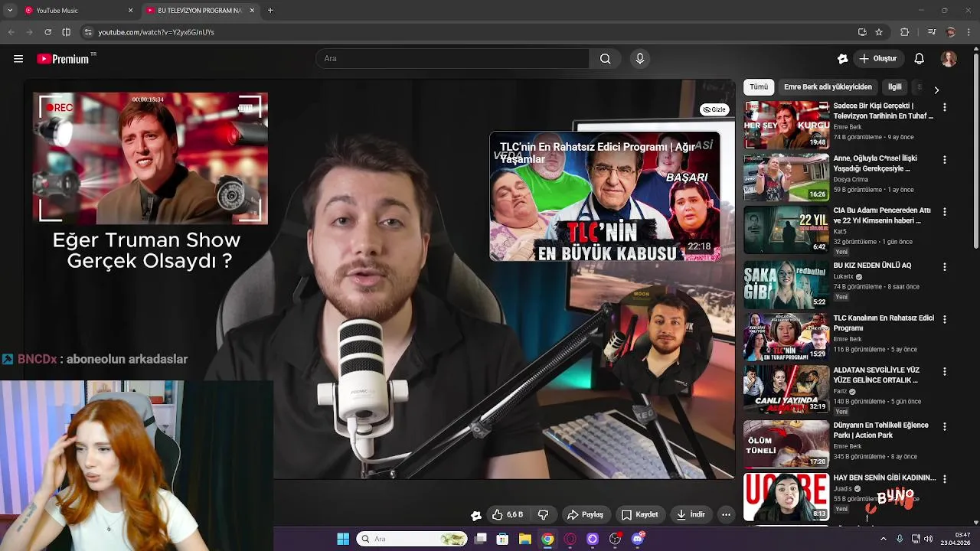Dislike the video with thumbs down
The height and width of the screenshot is (551, 980).
[543, 514]
